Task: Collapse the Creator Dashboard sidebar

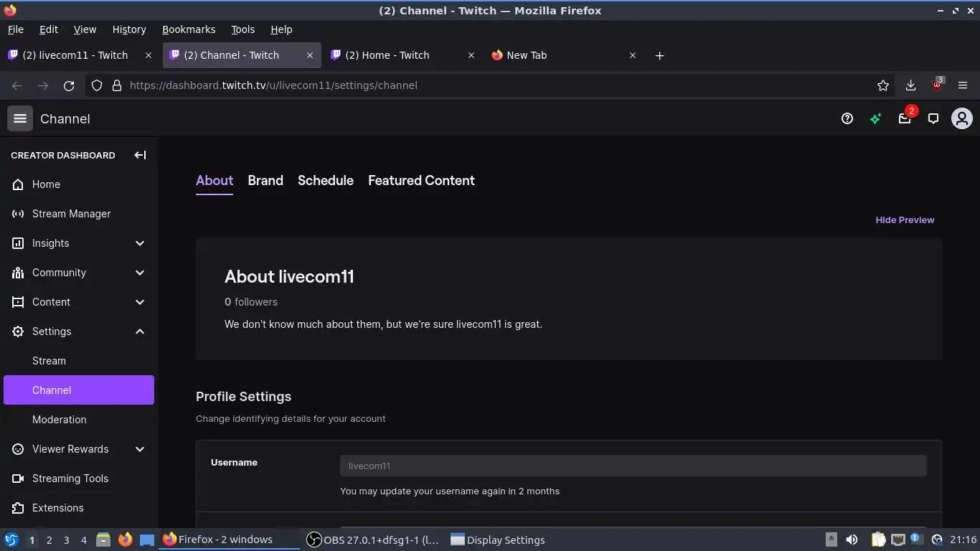Action: (140, 155)
